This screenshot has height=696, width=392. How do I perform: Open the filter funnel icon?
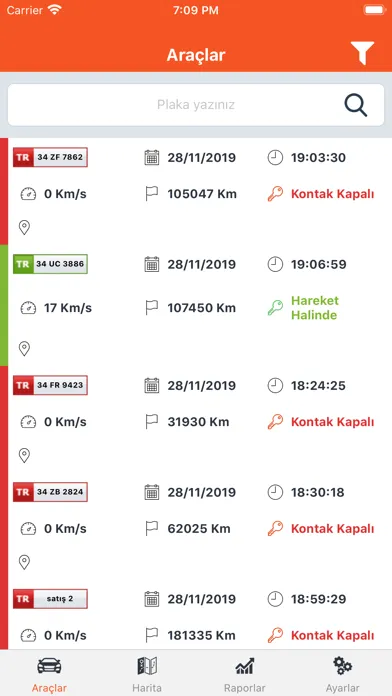362,53
